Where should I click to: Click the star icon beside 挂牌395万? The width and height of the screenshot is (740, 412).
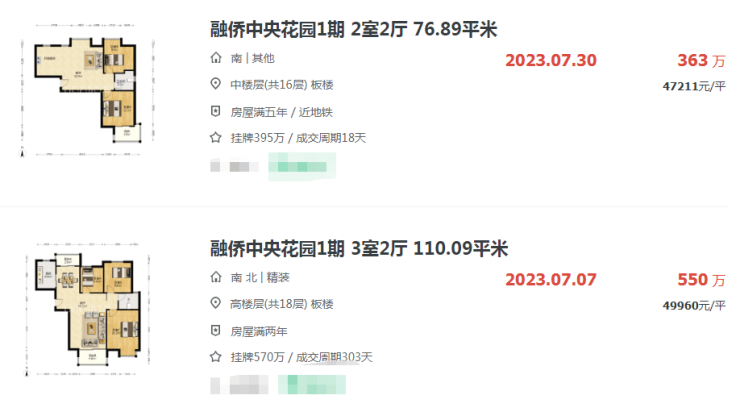tap(215, 137)
